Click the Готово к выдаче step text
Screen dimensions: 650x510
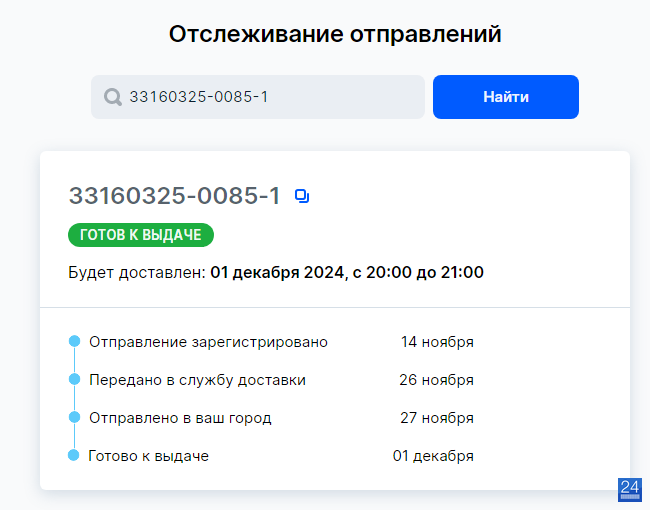click(x=148, y=456)
